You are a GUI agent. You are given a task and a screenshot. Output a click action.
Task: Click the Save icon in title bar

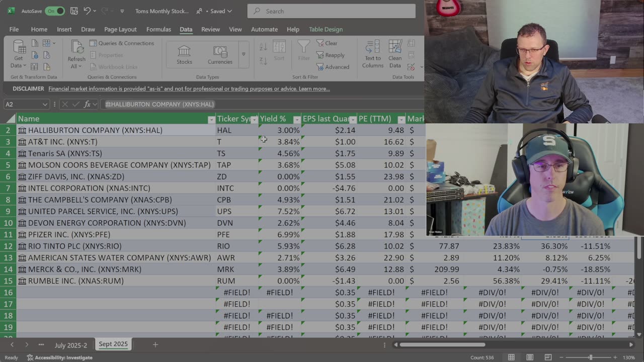[74, 11]
